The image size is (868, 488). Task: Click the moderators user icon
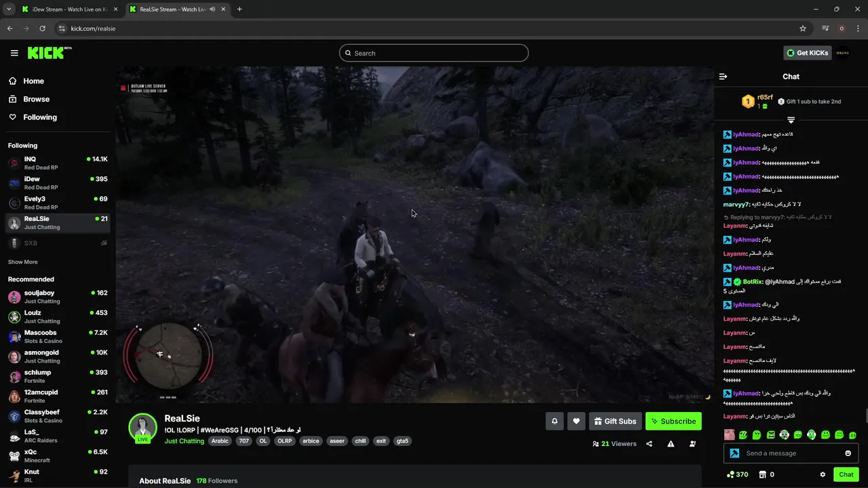pyautogui.click(x=692, y=444)
